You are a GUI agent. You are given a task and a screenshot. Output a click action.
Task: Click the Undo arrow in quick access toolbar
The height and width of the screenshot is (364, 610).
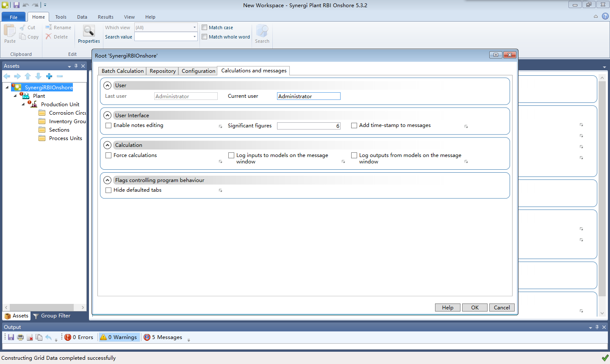[x=26, y=5]
